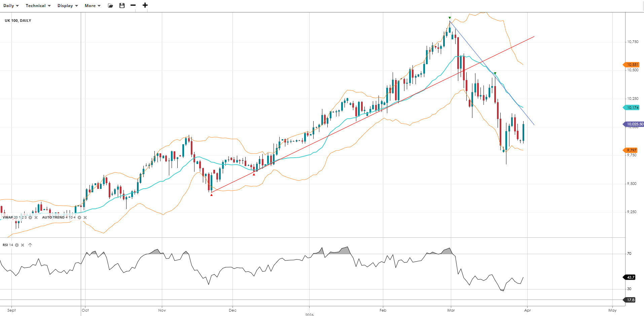Expand the Daily timeframe dropdown

point(11,6)
